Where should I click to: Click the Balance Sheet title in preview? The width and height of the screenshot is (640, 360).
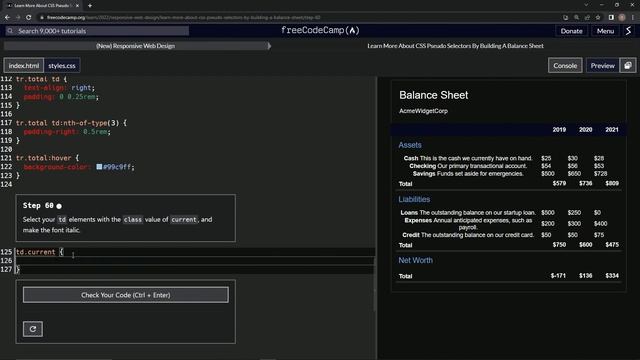point(433,95)
